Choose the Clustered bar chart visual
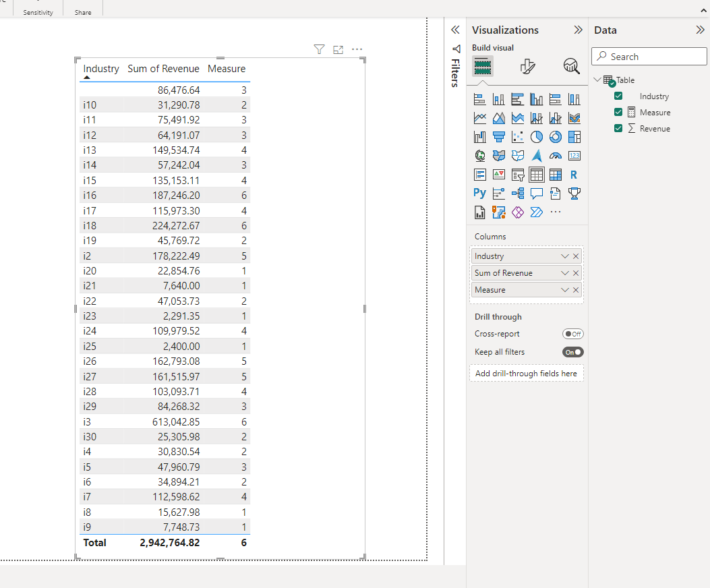This screenshot has height=588, width=710. pyautogui.click(x=518, y=99)
